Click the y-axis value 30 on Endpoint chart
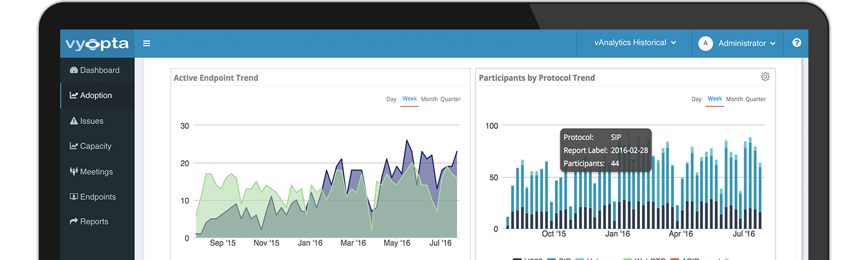This screenshot has height=260, width=868. coord(185,126)
